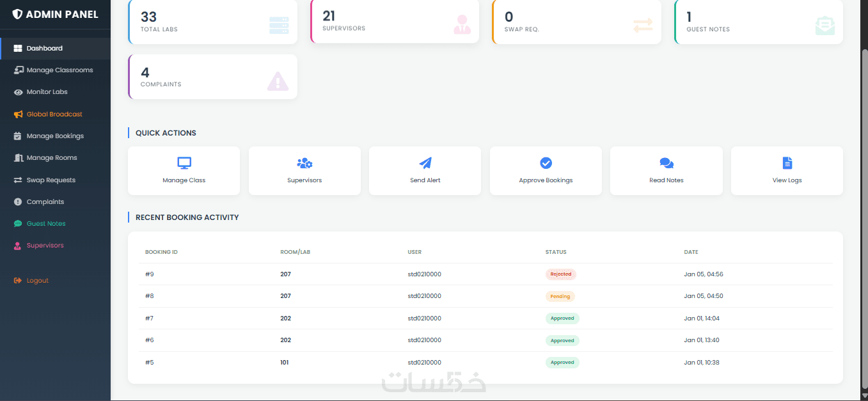Click the View Logs quick action label

click(x=787, y=180)
